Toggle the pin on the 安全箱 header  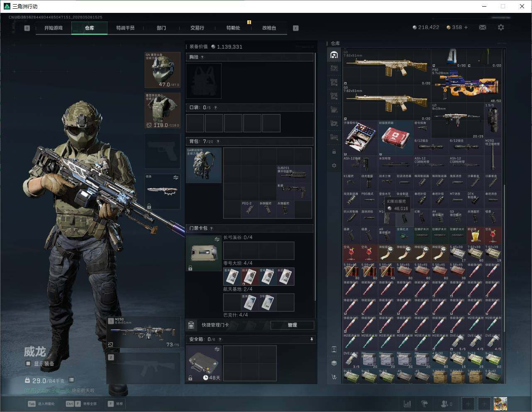click(x=312, y=339)
